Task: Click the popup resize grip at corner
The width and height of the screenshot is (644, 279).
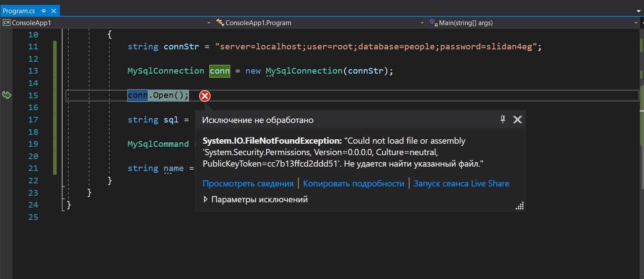Action: pyautogui.click(x=520, y=206)
